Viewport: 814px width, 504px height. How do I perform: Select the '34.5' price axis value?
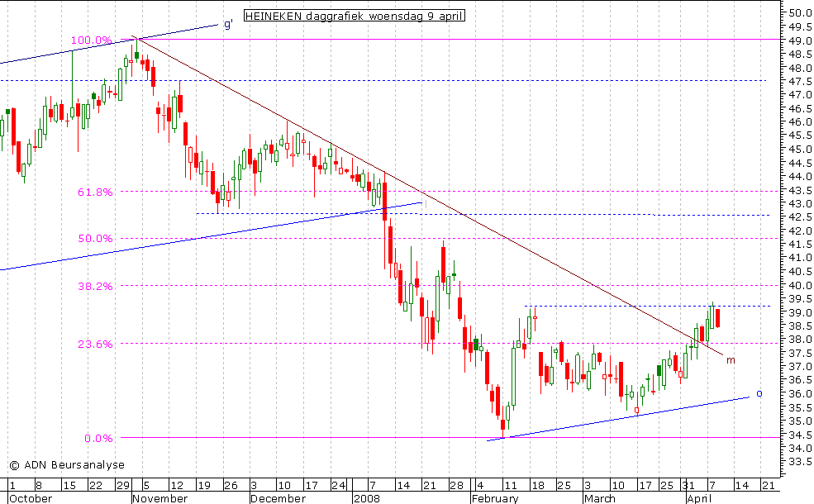pyautogui.click(x=800, y=435)
